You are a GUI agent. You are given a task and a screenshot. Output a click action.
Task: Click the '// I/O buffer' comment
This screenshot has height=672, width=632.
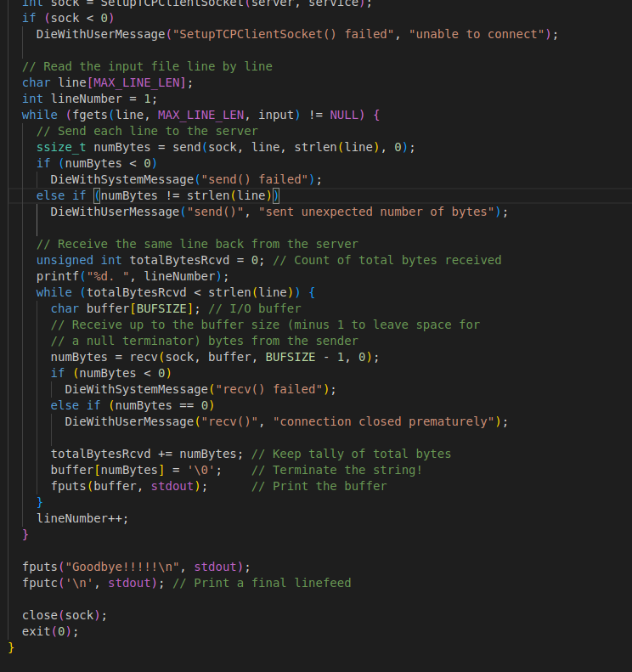tap(255, 308)
